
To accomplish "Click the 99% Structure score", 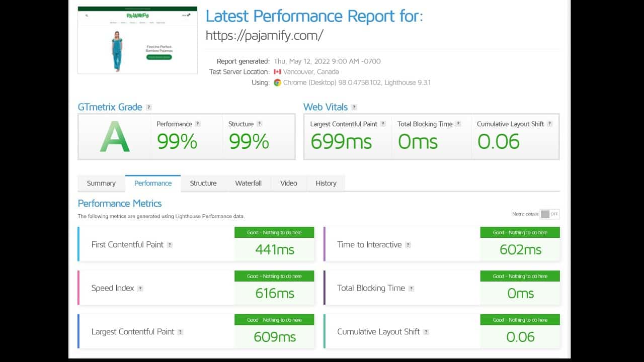I will (249, 142).
